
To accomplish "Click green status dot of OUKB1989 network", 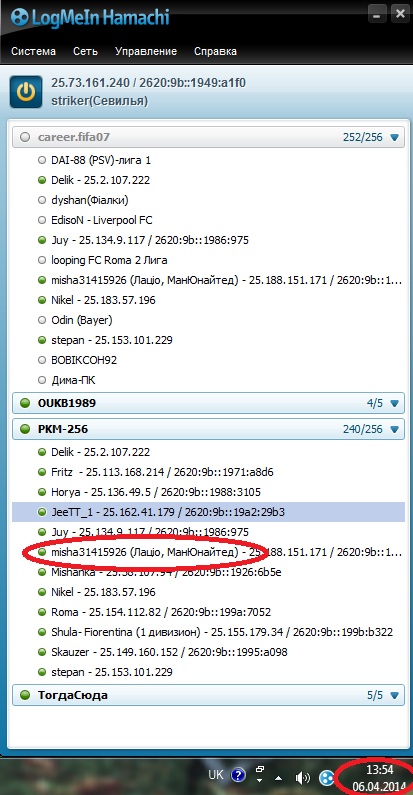I will click(25, 403).
